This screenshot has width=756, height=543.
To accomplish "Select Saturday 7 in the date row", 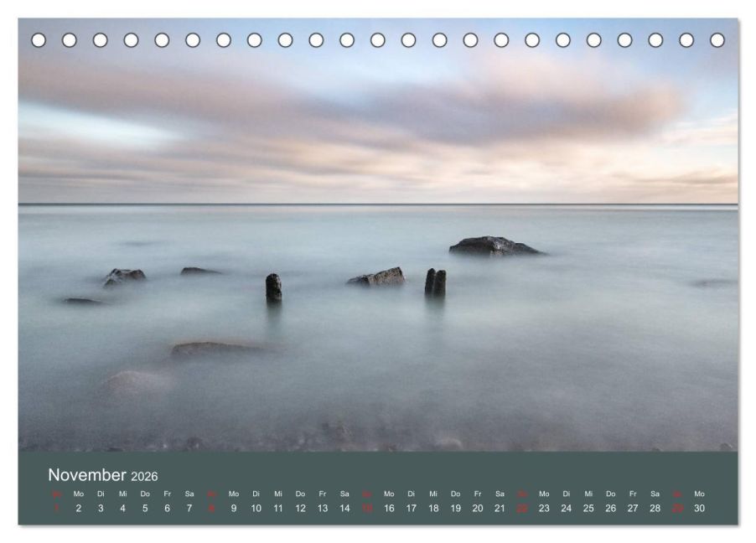I will [189, 509].
